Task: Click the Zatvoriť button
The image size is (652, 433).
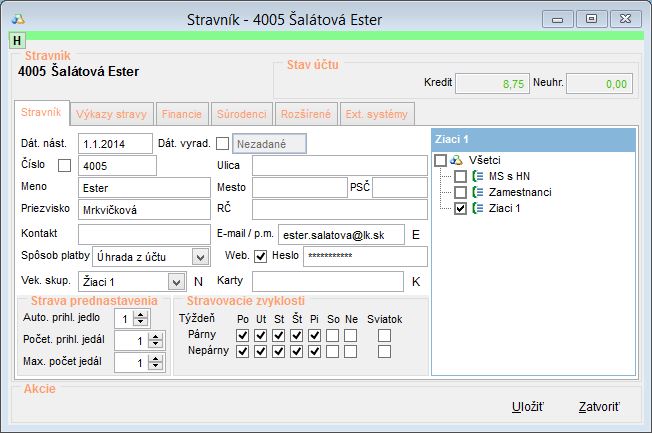Action: [x=598, y=406]
